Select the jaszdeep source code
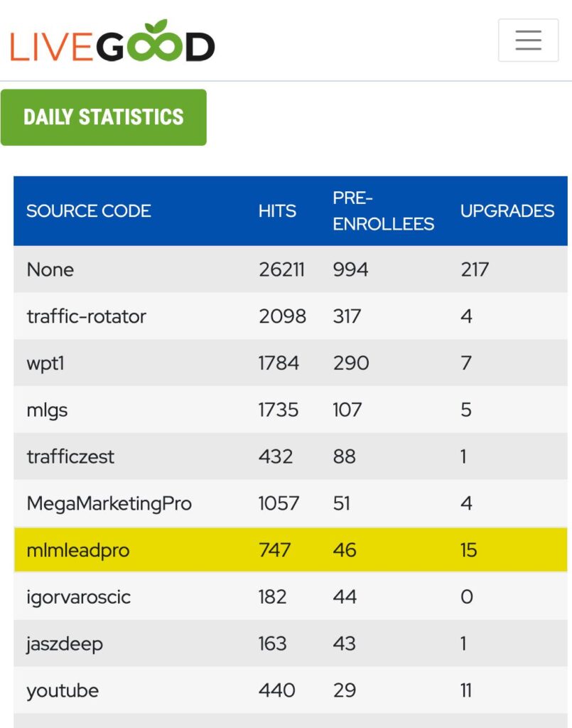This screenshot has width=572, height=728. click(65, 644)
